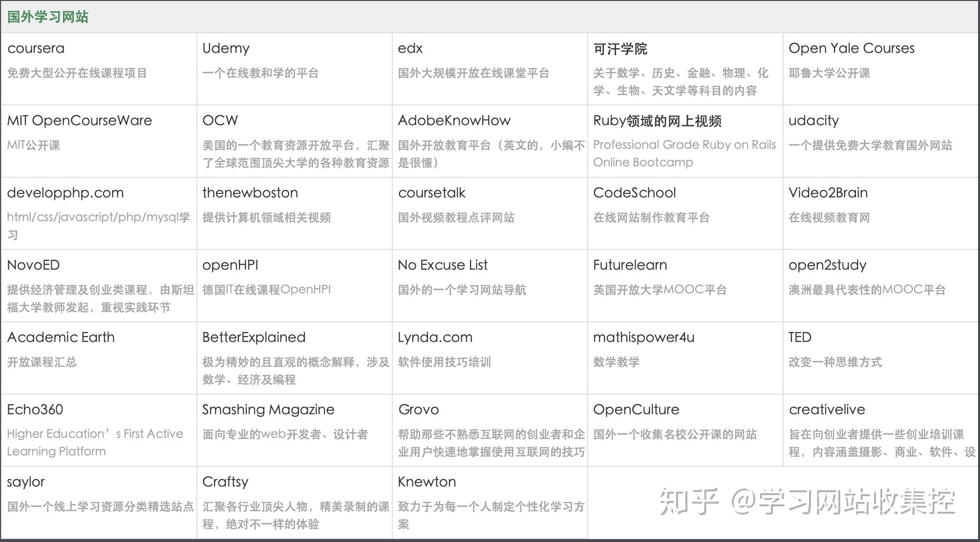
Task: Open the coursetalk entry
Action: click(x=431, y=193)
